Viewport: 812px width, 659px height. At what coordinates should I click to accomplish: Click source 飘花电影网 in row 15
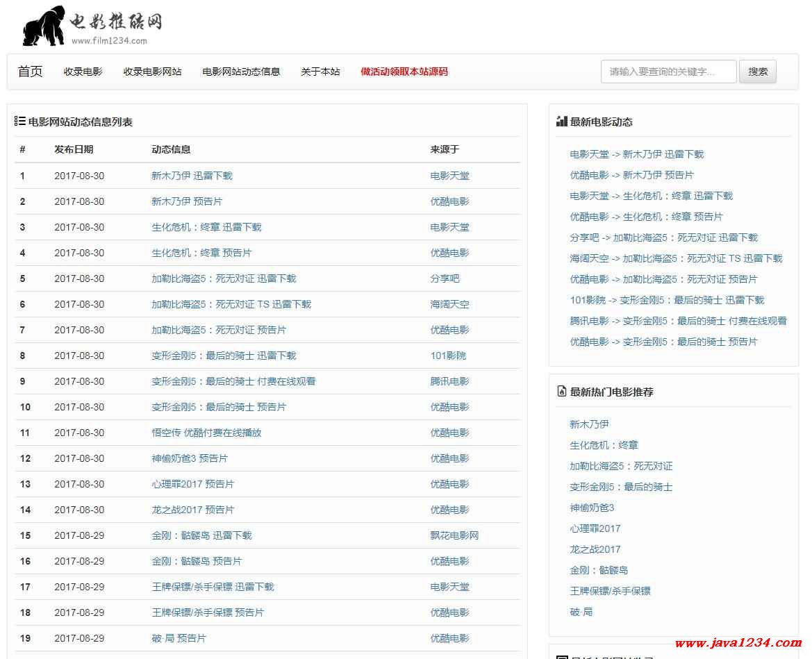454,536
